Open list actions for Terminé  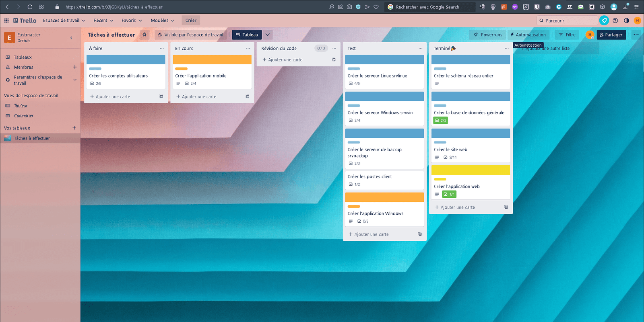tap(506, 48)
